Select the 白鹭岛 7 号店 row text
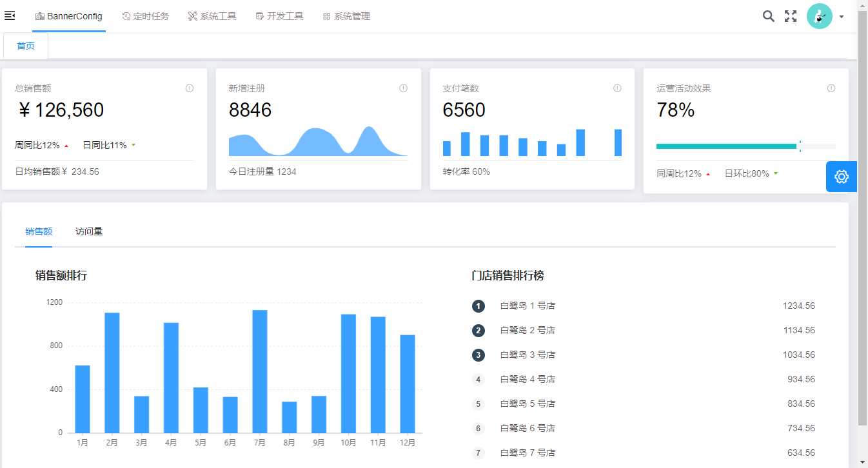This screenshot has height=468, width=868. click(528, 453)
